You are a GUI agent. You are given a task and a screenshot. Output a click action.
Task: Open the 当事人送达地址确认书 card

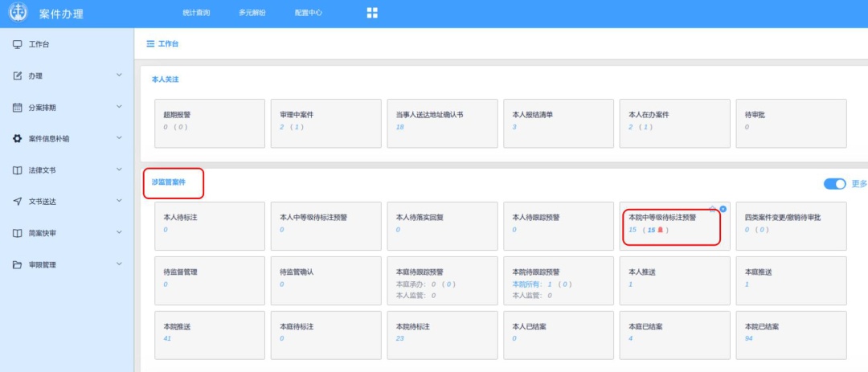444,122
